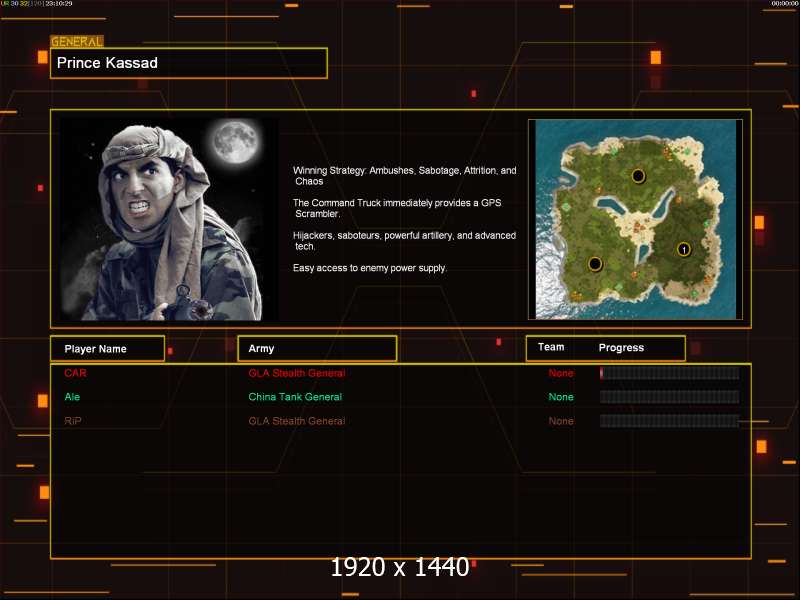Click the Hijackers, saboteurs description text
Viewport: 800px width, 600px height.
pyautogui.click(x=404, y=241)
